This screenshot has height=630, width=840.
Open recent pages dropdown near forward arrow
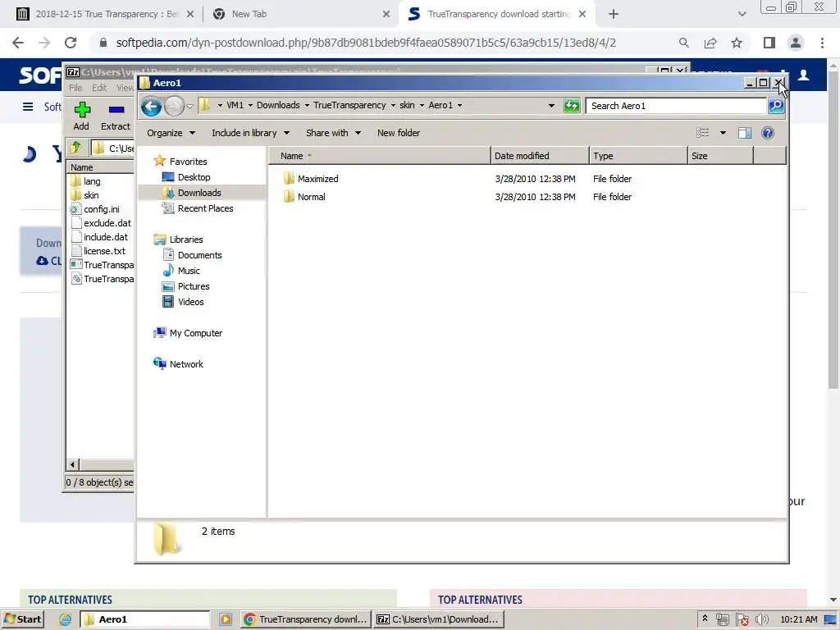189,106
